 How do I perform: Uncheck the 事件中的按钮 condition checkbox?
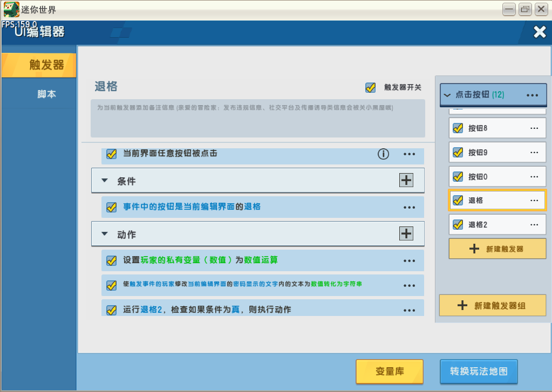(x=112, y=207)
